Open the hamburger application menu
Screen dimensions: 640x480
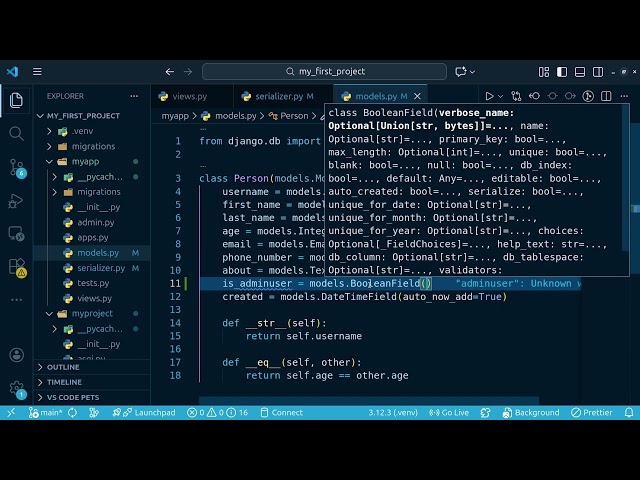(x=37, y=72)
